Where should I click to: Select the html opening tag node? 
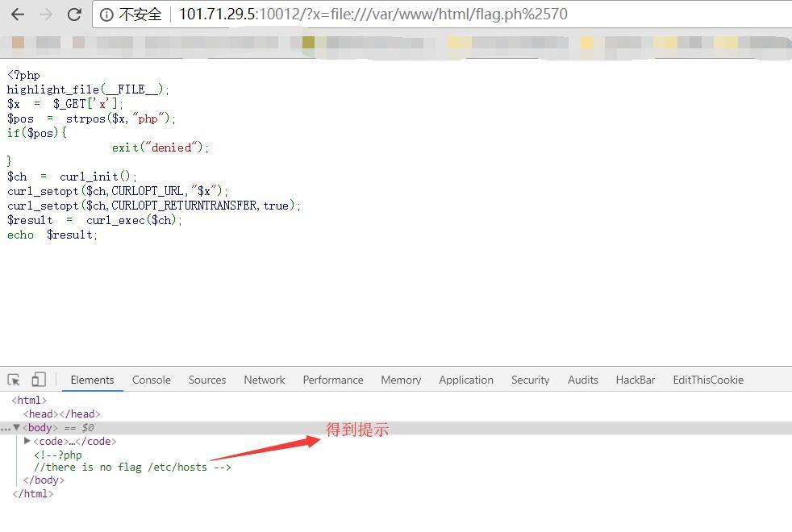coord(29,401)
